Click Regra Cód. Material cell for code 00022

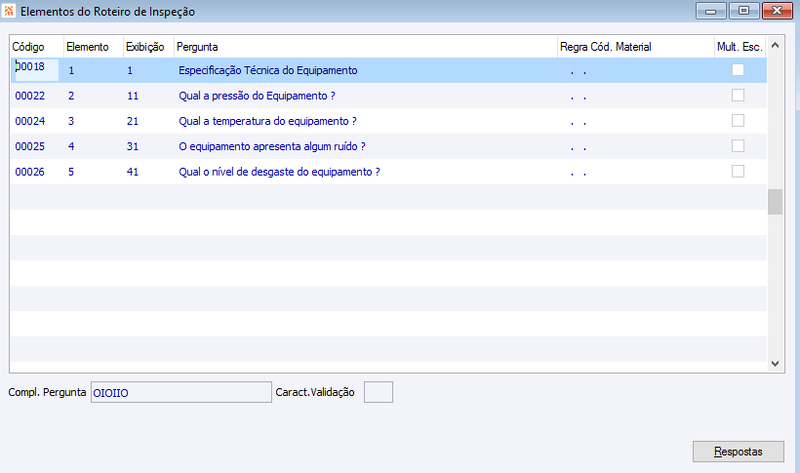(x=636, y=96)
